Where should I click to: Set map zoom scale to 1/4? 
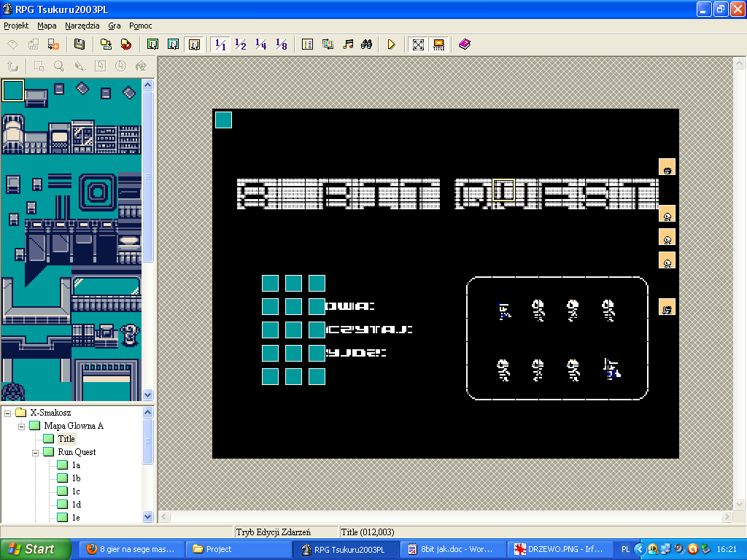tap(261, 44)
